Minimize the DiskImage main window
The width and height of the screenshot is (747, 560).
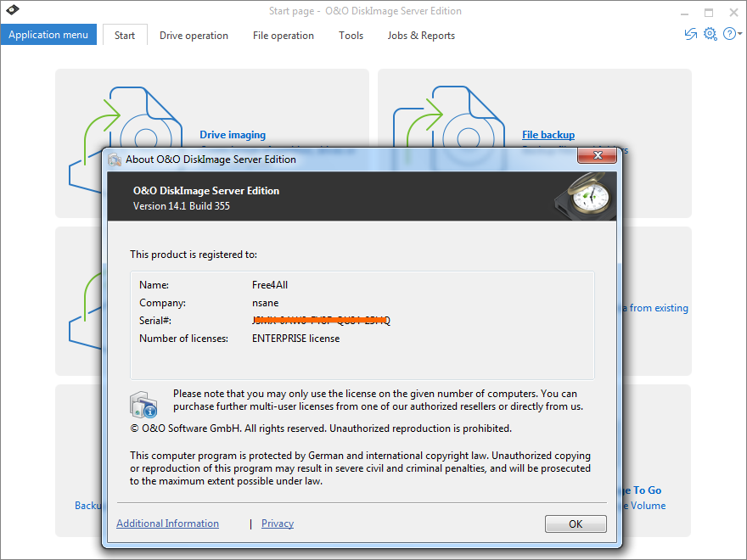click(684, 13)
